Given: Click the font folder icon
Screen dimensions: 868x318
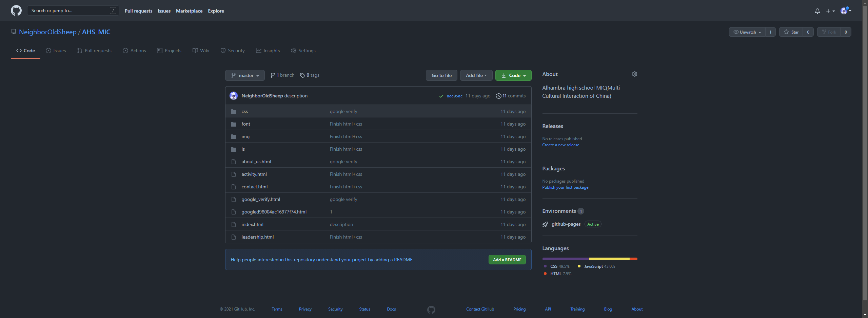Looking at the screenshot, I should click(x=234, y=124).
